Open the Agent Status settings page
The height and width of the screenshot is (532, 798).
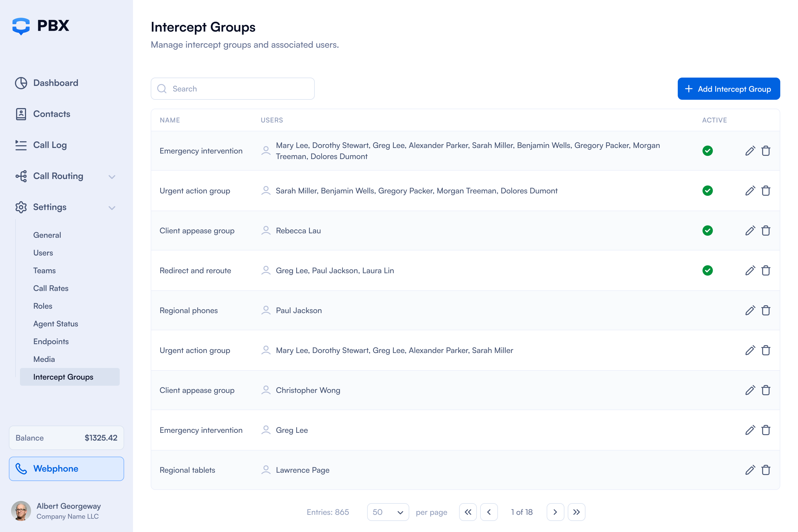pos(56,324)
